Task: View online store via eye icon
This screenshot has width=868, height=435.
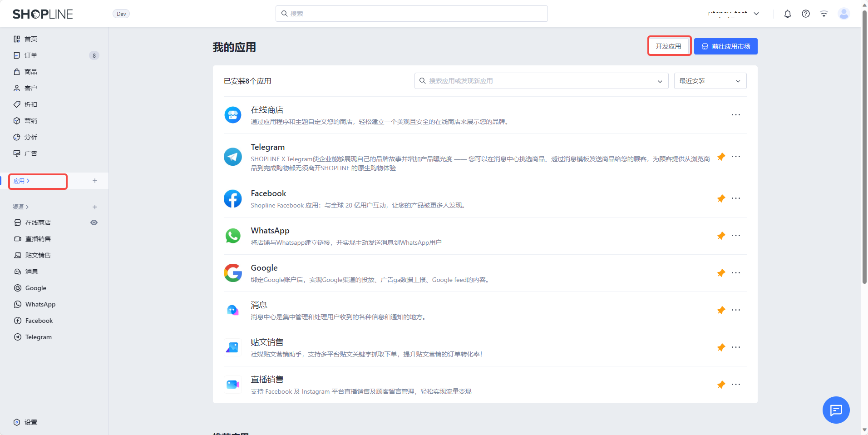Action: 94,222
